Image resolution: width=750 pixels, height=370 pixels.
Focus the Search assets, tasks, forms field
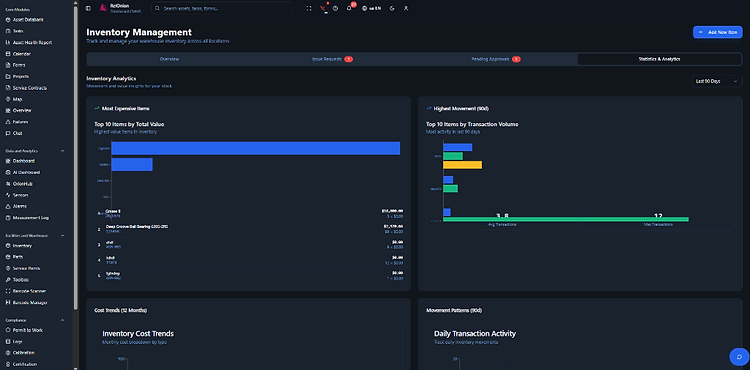222,8
